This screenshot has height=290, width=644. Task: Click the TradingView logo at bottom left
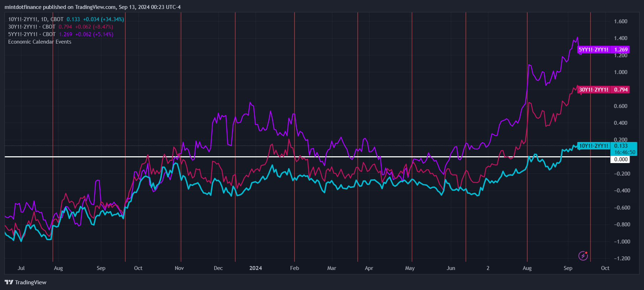click(x=26, y=282)
